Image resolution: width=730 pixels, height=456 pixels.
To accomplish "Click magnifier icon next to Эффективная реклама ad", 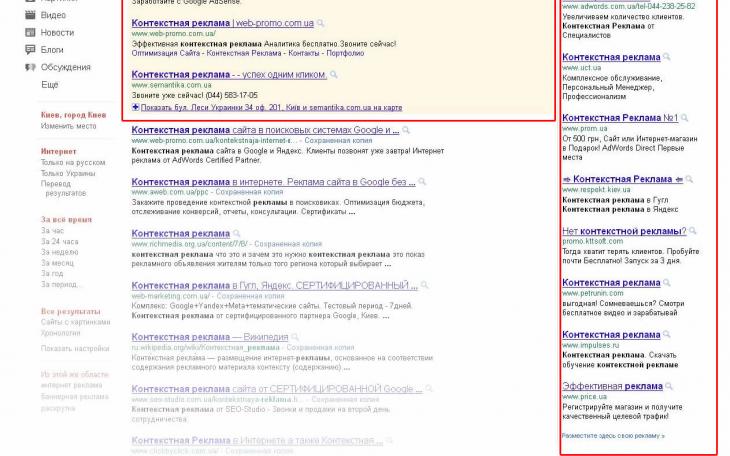I will 669,386.
